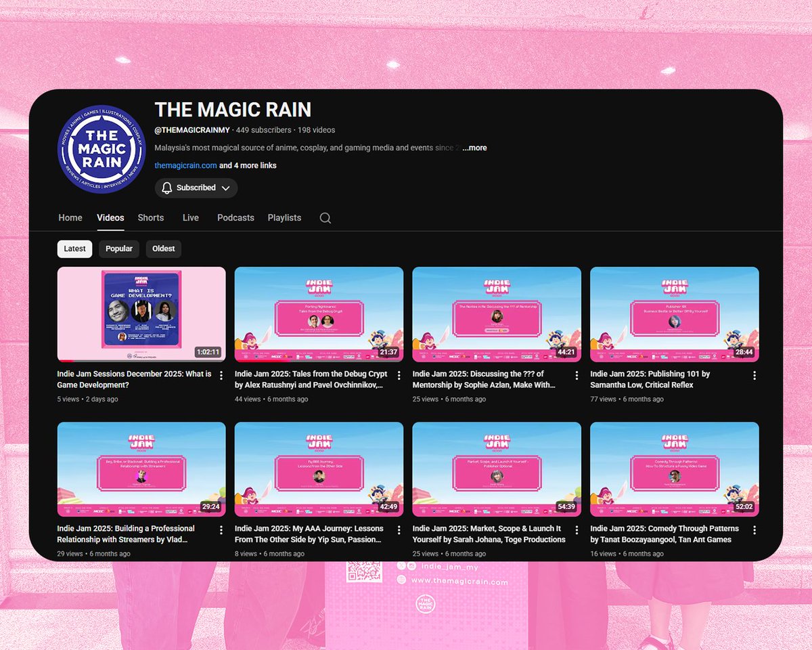The image size is (812, 650).
Task: Play the 28:44 Publishing 101 thumbnail
Action: pyautogui.click(x=675, y=314)
